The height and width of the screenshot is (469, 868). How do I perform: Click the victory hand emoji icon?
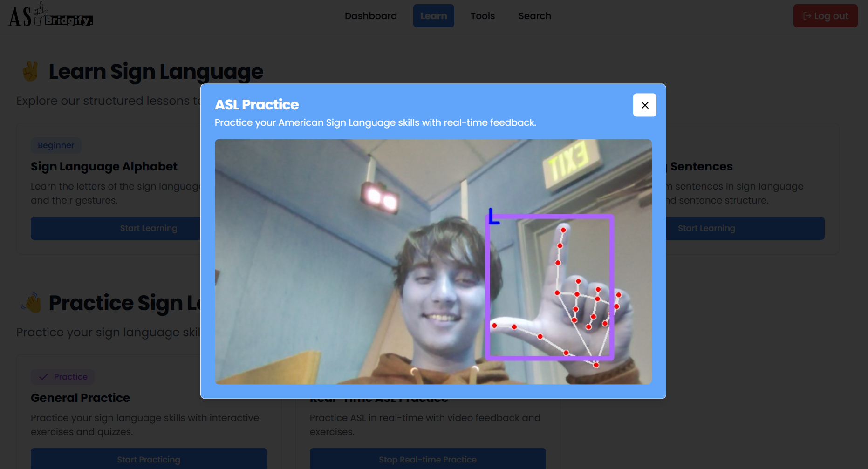tap(30, 72)
